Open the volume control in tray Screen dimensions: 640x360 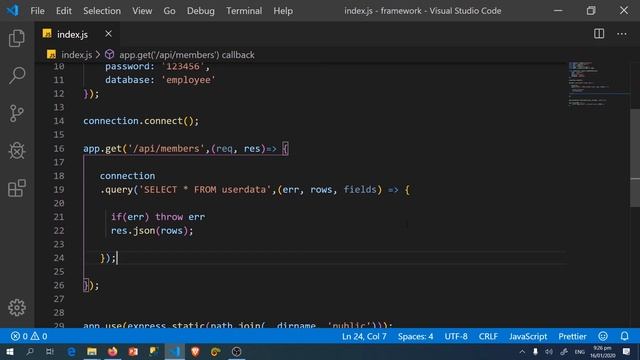pyautogui.click(x=549, y=351)
